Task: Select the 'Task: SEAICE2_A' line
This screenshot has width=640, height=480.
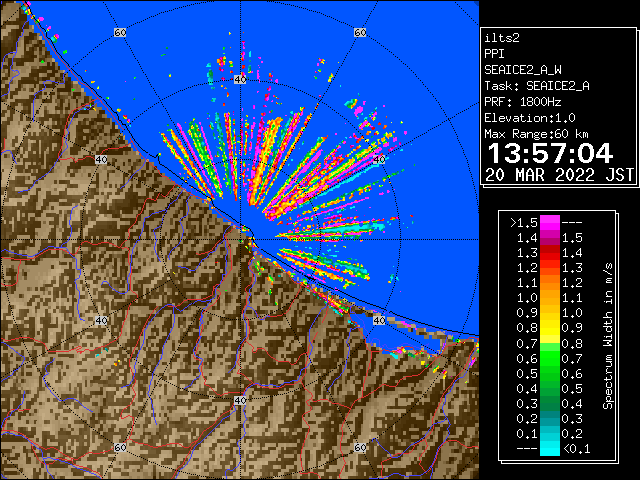Action: [x=537, y=86]
